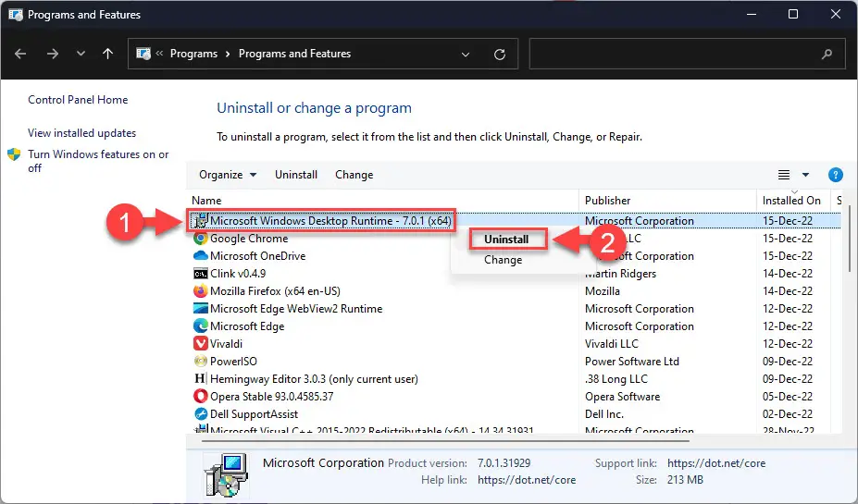This screenshot has width=858, height=504.
Task: Select the Google Chrome entry name
Action: [x=249, y=239]
